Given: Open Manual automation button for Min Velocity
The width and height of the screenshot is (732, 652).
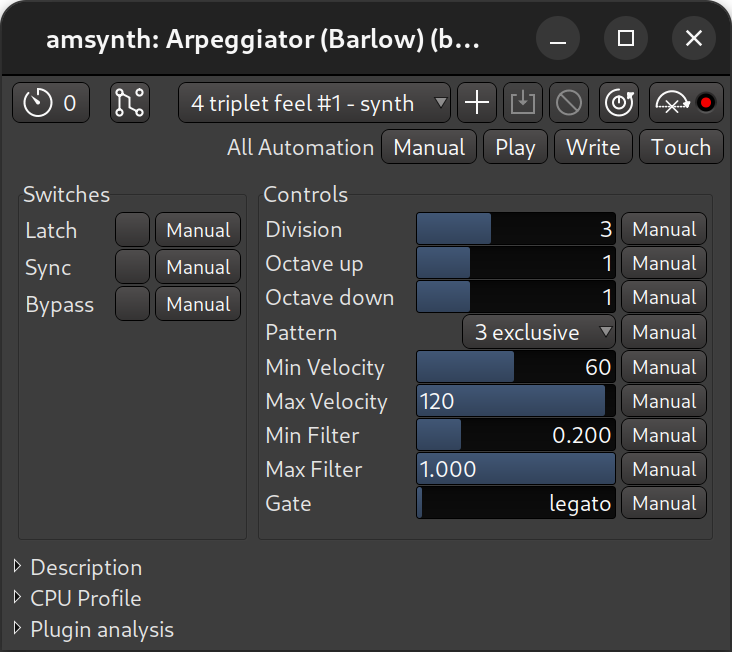Looking at the screenshot, I should [664, 366].
